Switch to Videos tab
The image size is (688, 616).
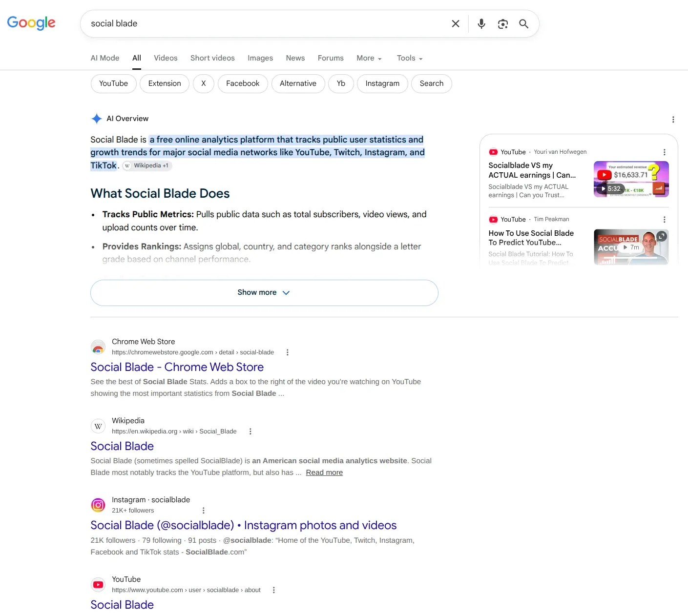tap(166, 58)
